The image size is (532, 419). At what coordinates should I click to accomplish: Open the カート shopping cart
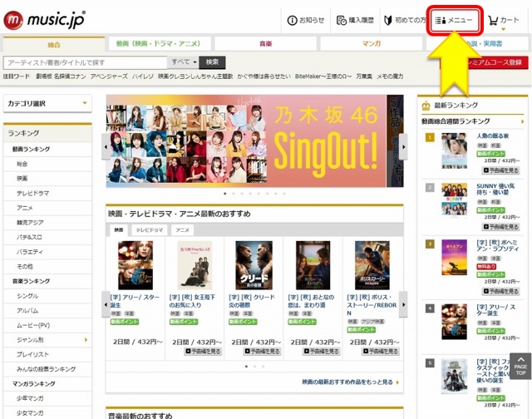[505, 21]
